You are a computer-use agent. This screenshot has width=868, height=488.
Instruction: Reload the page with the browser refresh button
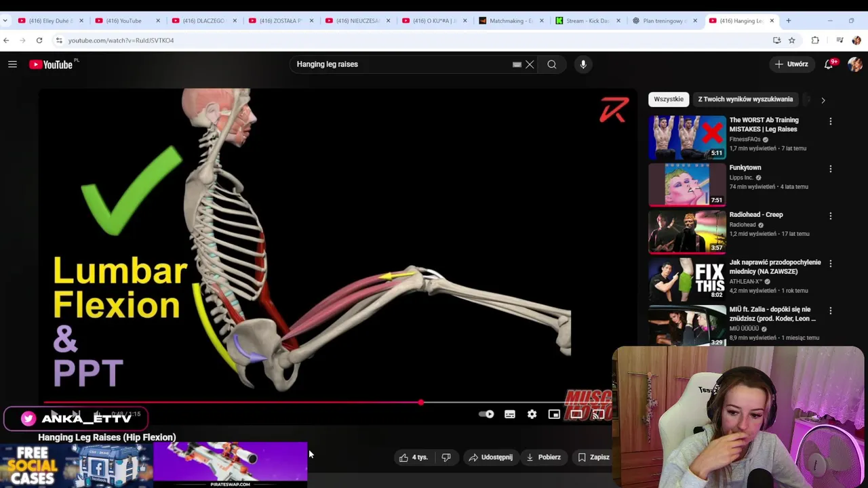(x=39, y=41)
